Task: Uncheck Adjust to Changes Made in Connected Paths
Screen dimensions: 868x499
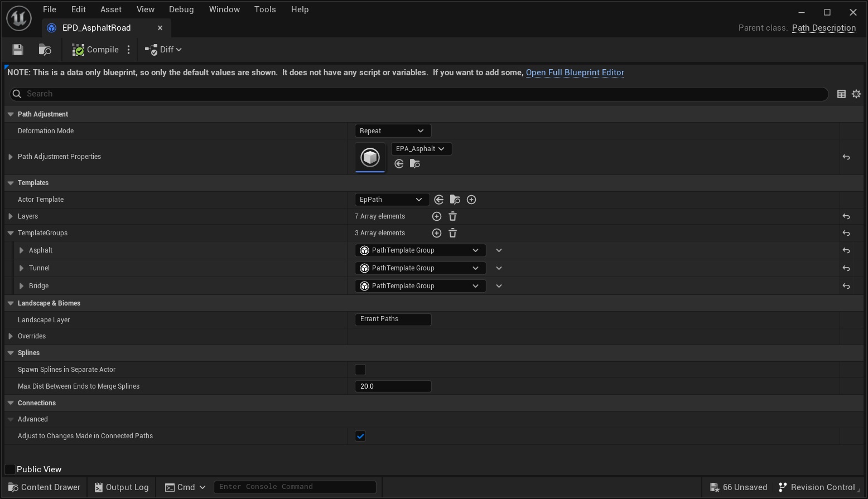Action: coord(360,436)
